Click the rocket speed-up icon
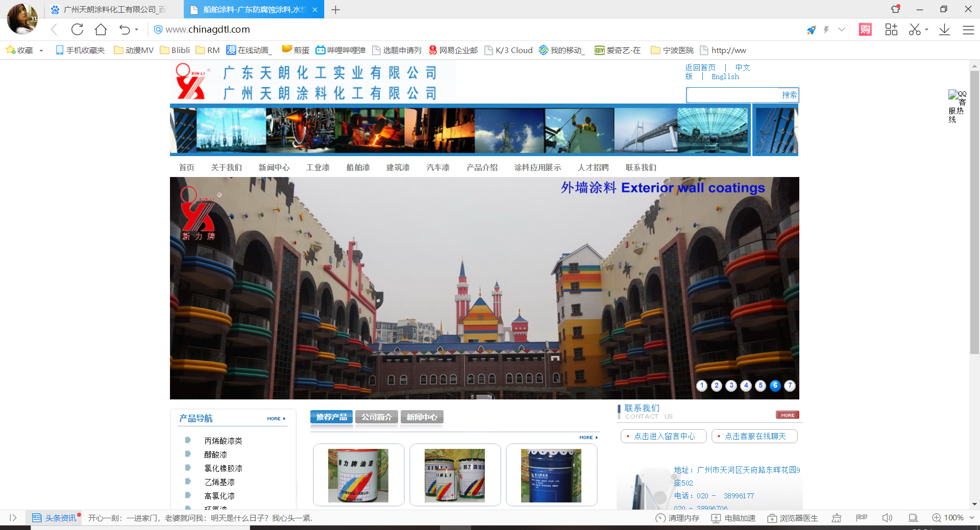The width and height of the screenshot is (980, 530). click(811, 30)
